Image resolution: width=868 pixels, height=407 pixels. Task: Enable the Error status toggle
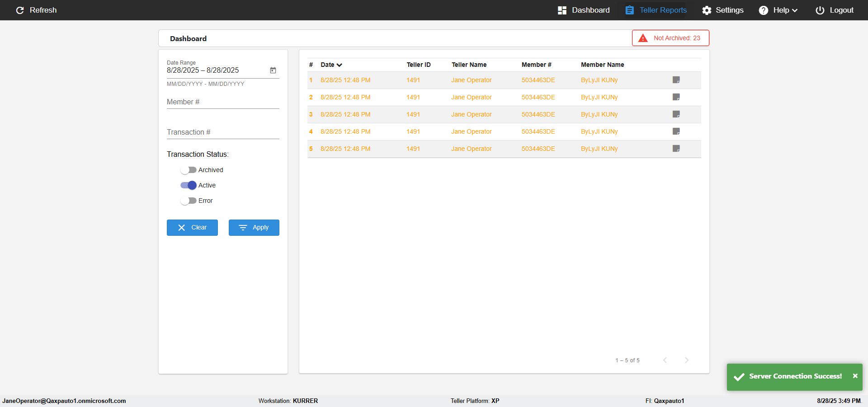(x=188, y=201)
